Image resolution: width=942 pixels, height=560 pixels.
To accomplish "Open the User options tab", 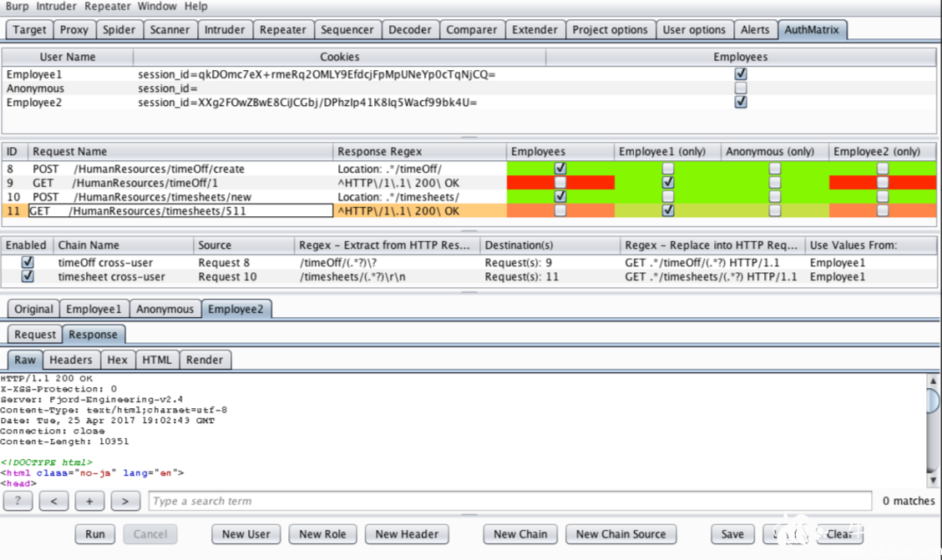I will (694, 29).
